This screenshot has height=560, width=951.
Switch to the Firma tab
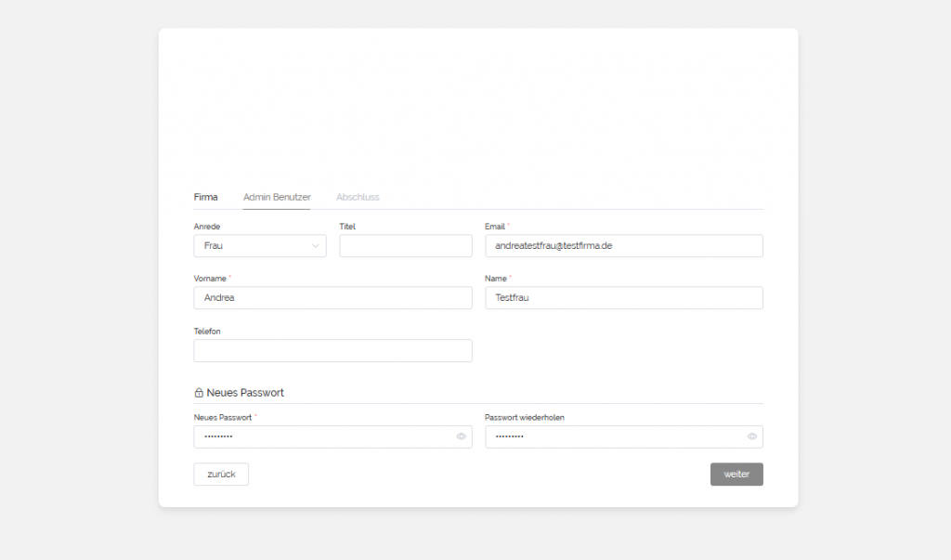(x=205, y=197)
